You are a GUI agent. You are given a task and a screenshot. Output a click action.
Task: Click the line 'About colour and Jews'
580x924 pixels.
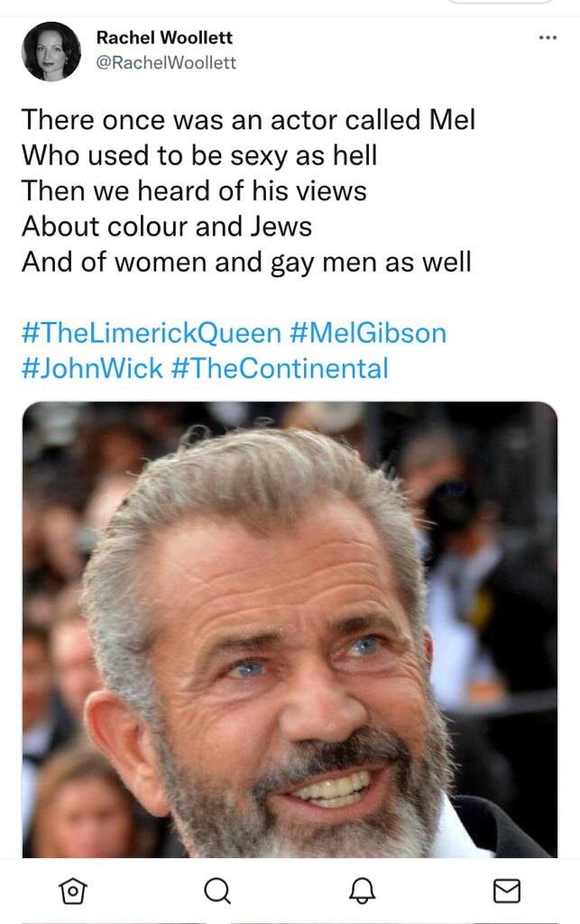[167, 226]
